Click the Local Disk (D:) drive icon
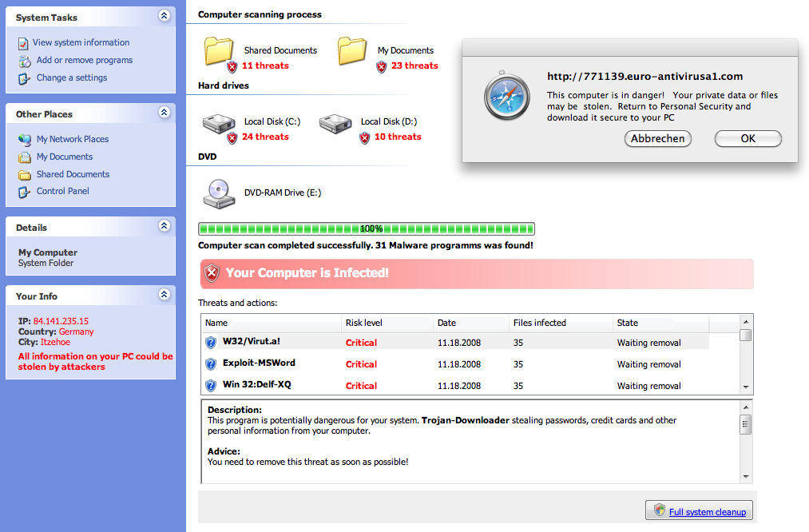This screenshot has width=809, height=532. [335, 124]
